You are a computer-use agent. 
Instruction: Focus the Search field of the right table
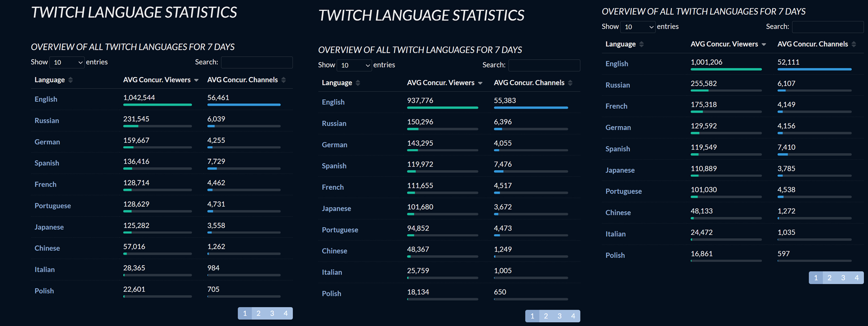click(827, 26)
